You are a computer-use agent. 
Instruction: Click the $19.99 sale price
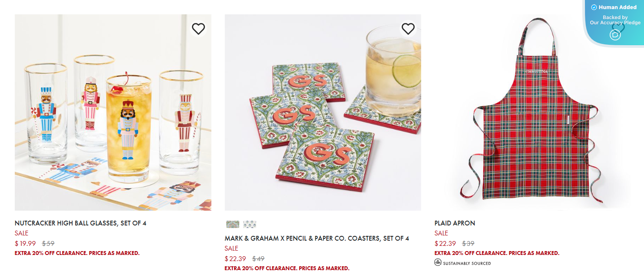(x=25, y=244)
